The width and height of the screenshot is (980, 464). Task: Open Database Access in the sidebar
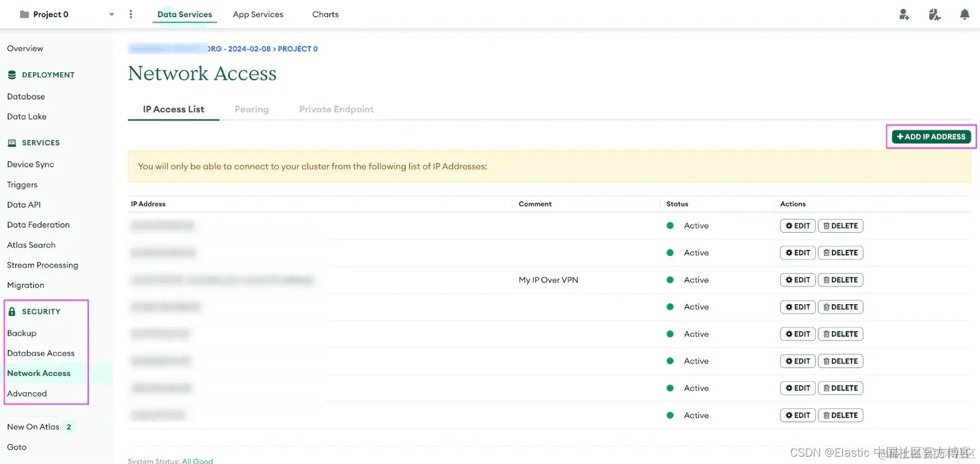coord(40,353)
